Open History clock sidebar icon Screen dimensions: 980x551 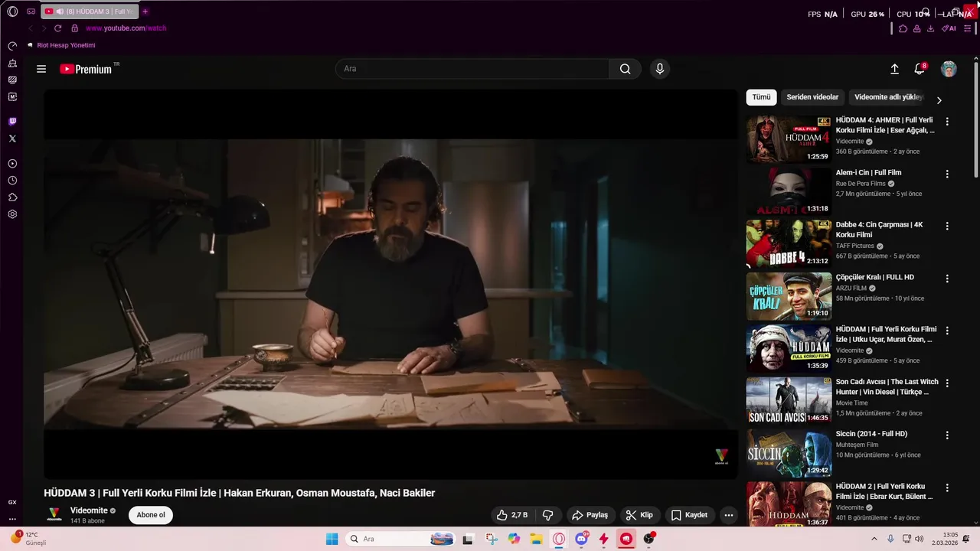tap(12, 181)
